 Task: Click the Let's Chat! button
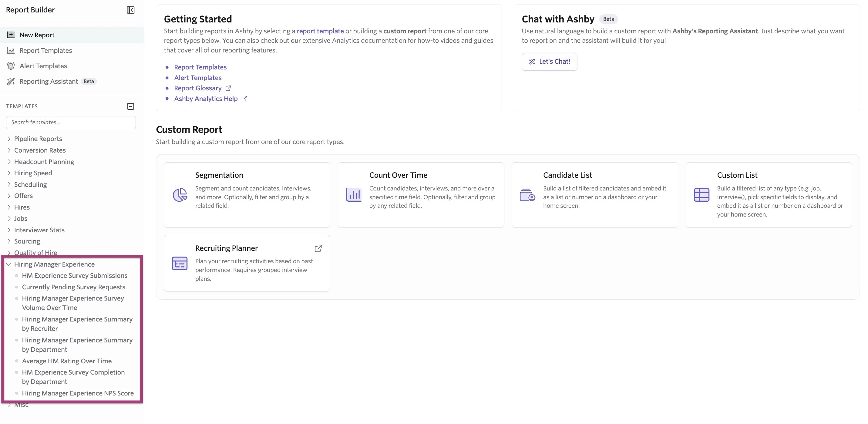pos(549,62)
